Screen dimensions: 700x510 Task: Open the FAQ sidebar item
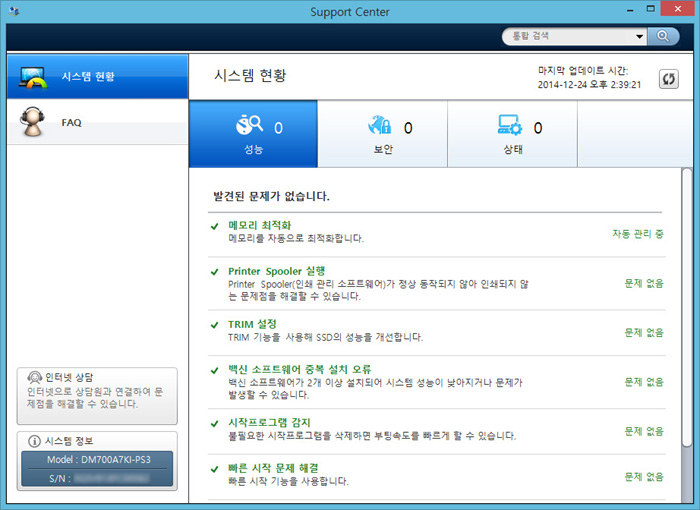pos(96,122)
